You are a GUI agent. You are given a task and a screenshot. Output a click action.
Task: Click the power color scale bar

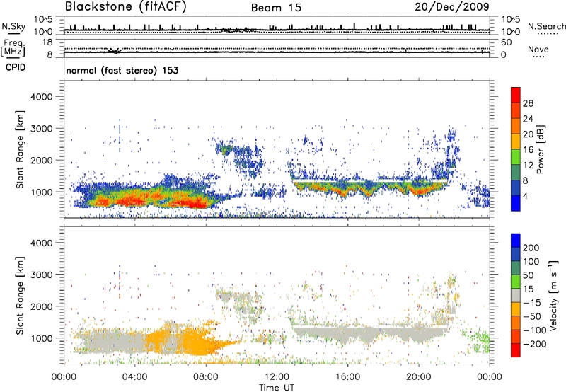[516, 149]
